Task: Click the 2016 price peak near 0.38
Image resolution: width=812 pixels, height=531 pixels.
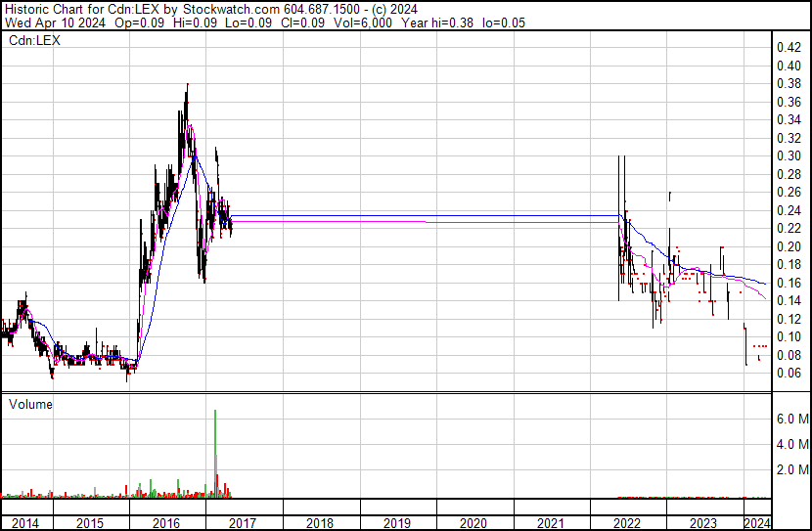Action: (186, 88)
